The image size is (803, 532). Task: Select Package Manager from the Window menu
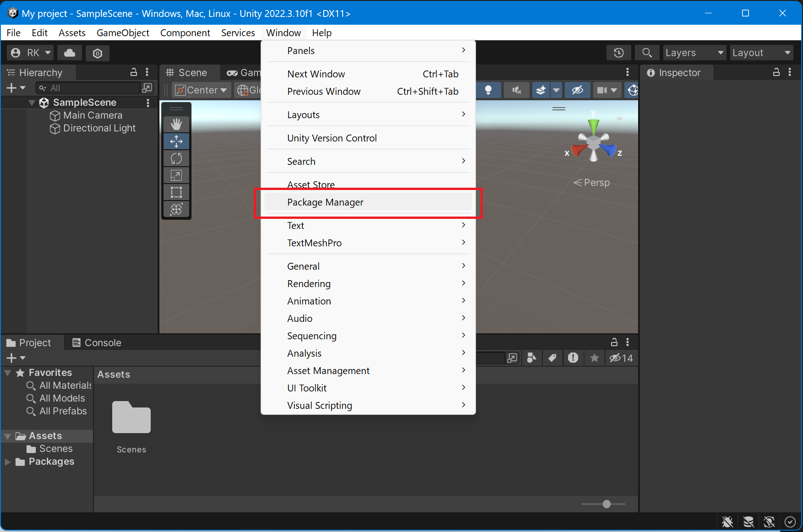pyautogui.click(x=325, y=202)
